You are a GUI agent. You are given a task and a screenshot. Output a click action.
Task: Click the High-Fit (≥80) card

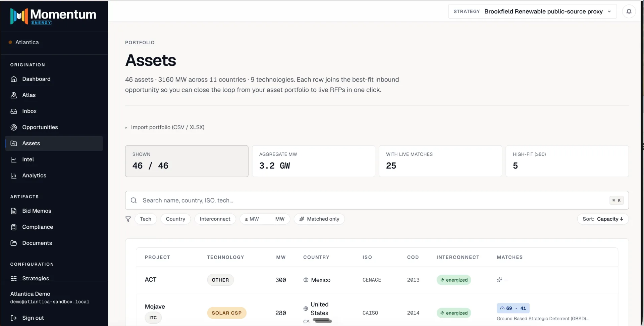tap(567, 161)
